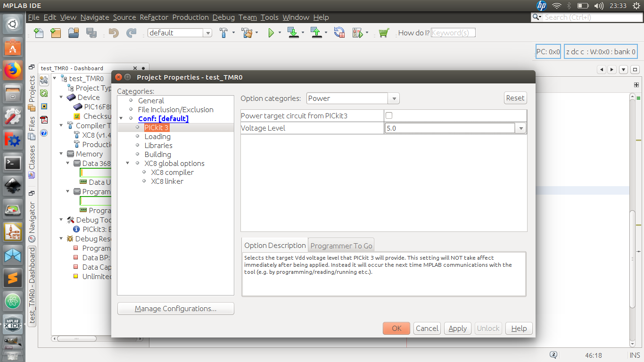Open the Run Project dropdown arrow

280,33
